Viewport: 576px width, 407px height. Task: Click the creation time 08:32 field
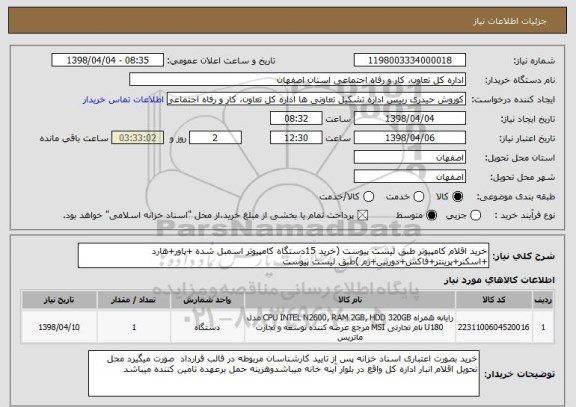[296, 119]
